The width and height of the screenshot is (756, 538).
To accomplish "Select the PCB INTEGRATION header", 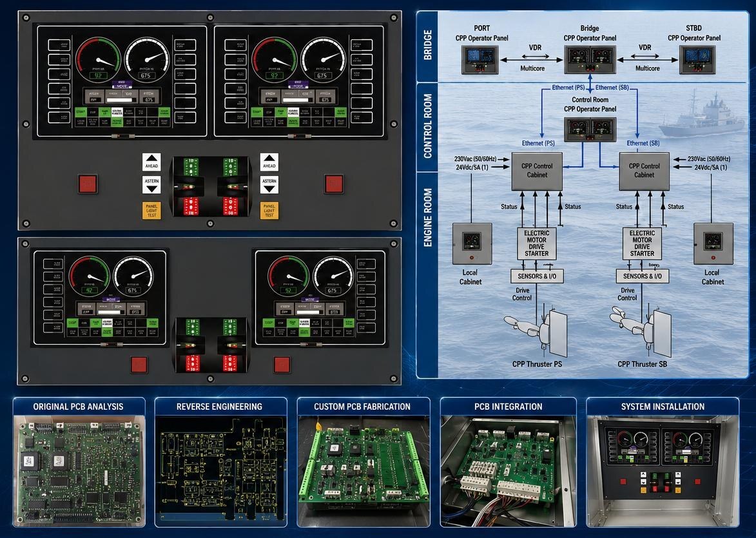I will pos(508,407).
